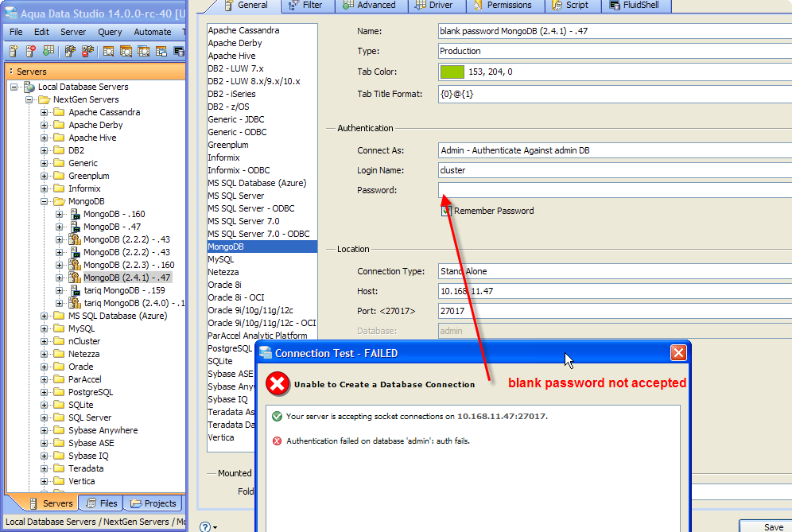Screen dimensions: 792x532
Task: Click the Connect Server plug icon
Action: tap(70, 51)
